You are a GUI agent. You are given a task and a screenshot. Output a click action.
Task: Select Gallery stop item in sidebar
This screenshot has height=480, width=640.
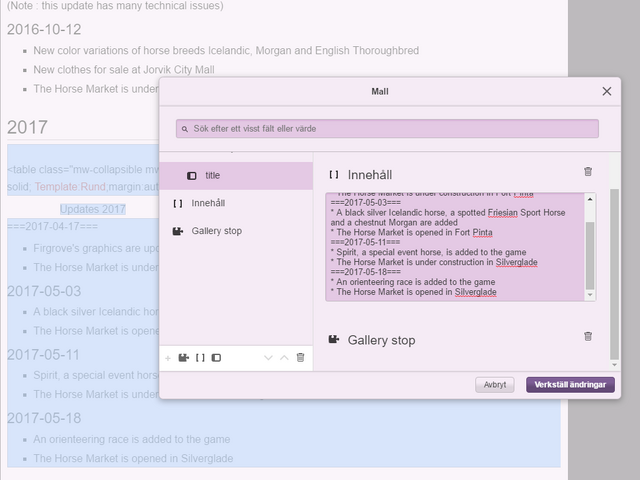pyautogui.click(x=236, y=231)
